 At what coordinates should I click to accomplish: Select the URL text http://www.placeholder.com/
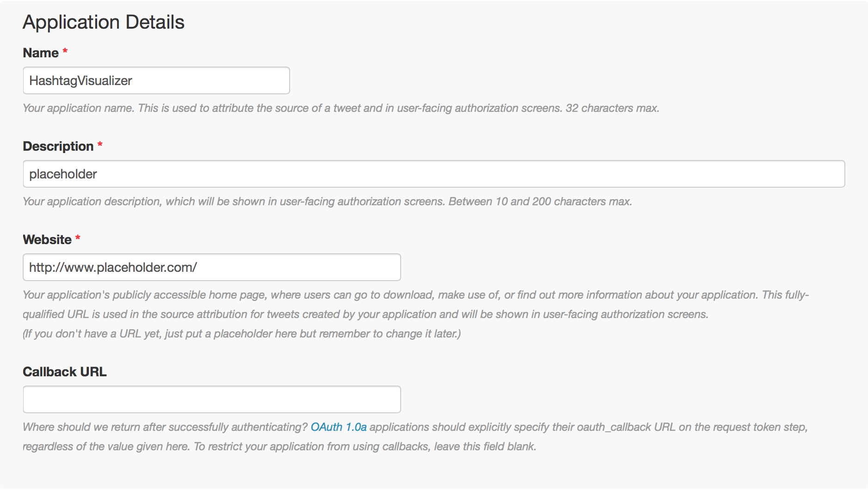click(112, 267)
